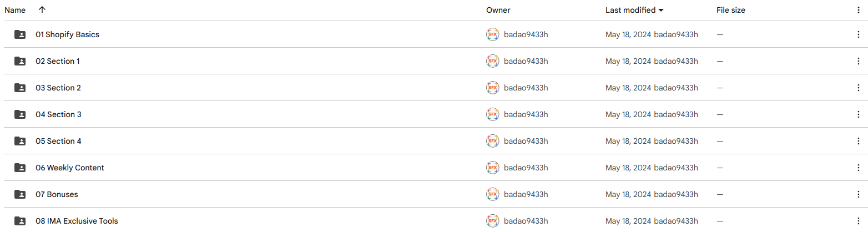Open more actions for 08 IMA Exclusive Tools
Viewport: 868px width, 232px height.
point(858,221)
